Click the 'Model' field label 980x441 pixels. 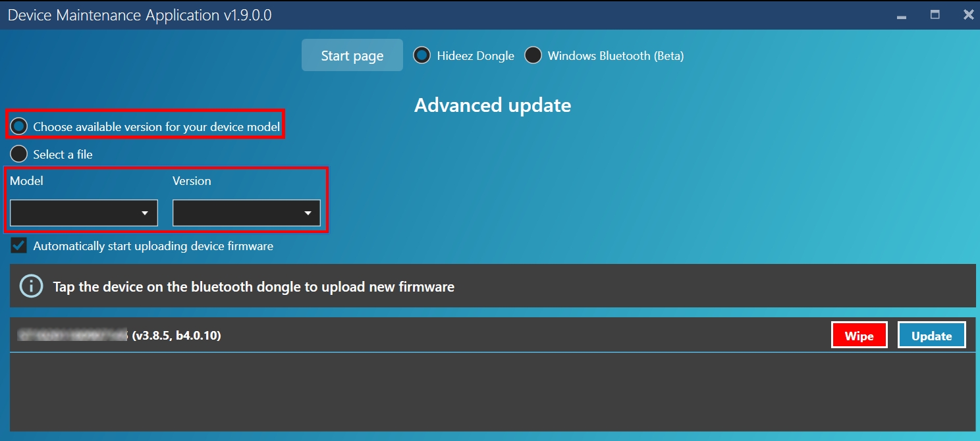26,181
